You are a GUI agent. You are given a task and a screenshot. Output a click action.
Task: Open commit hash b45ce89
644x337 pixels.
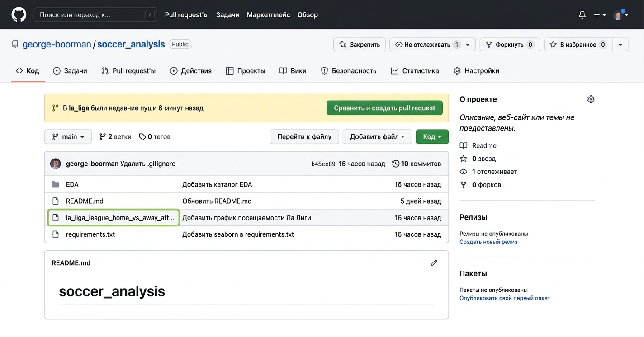tap(323, 164)
